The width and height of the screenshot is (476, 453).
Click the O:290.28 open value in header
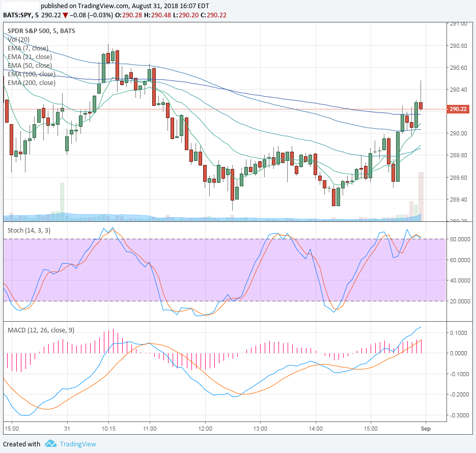click(x=128, y=15)
